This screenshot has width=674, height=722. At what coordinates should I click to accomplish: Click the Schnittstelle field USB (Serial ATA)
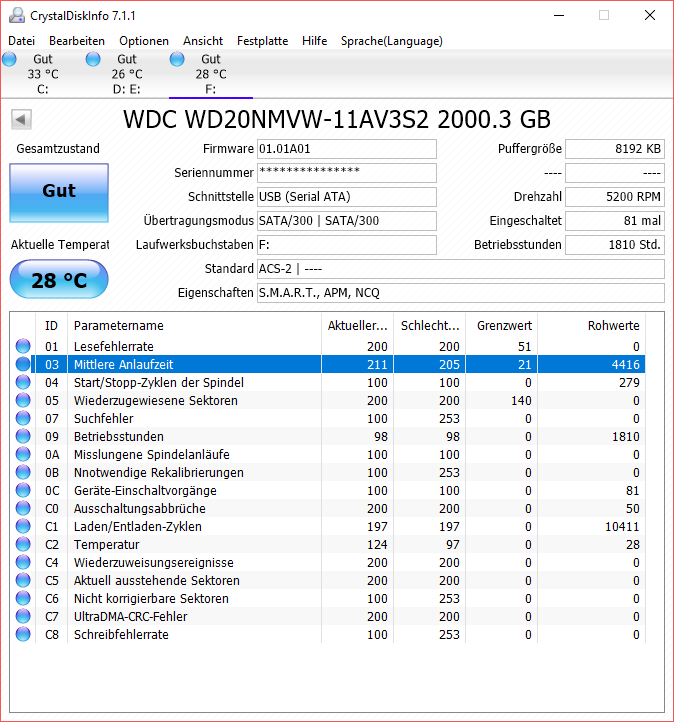(347, 197)
